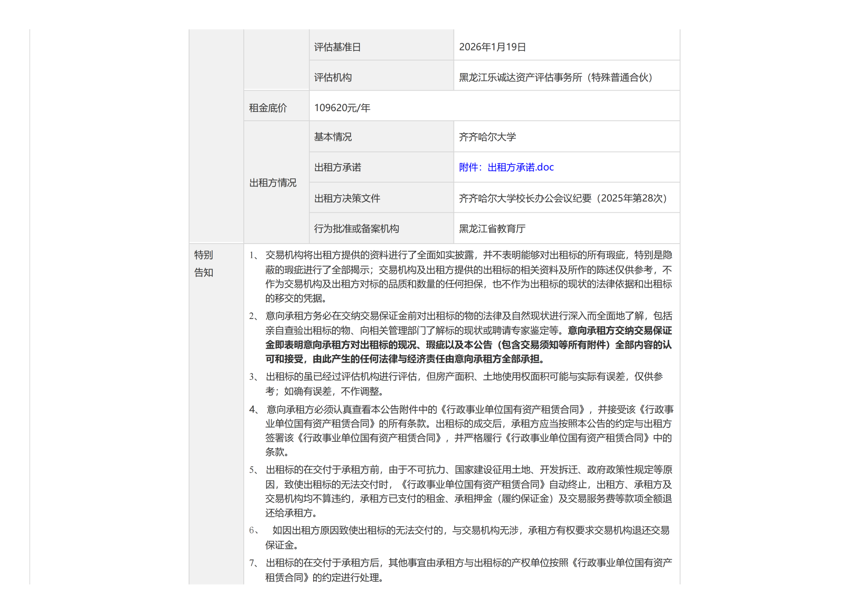This screenshot has height=613, width=868.
Task: Click the 2026年1月19日 evaluation date cell
Action: coord(492,47)
